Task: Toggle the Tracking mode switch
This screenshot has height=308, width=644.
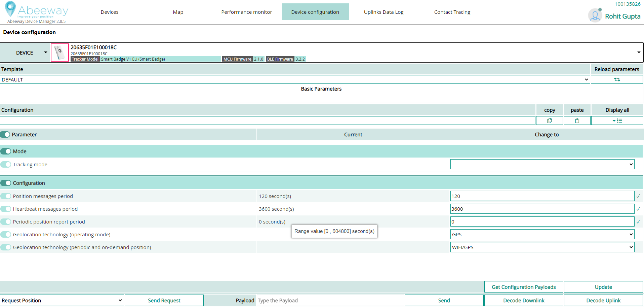Action: [6, 165]
